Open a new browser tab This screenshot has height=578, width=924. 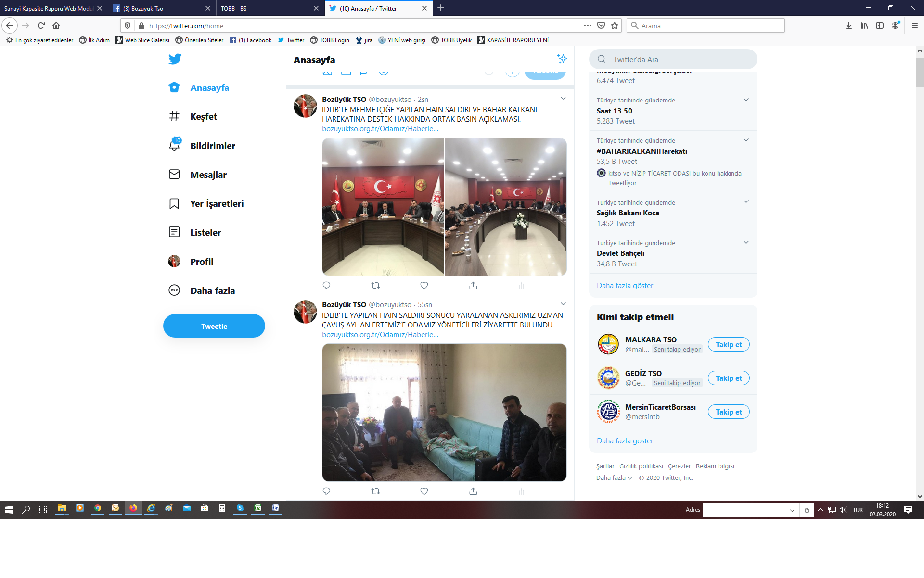pos(441,8)
